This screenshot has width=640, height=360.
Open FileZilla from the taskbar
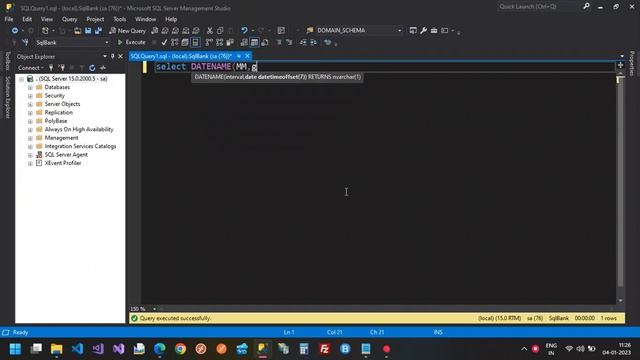click(324, 349)
